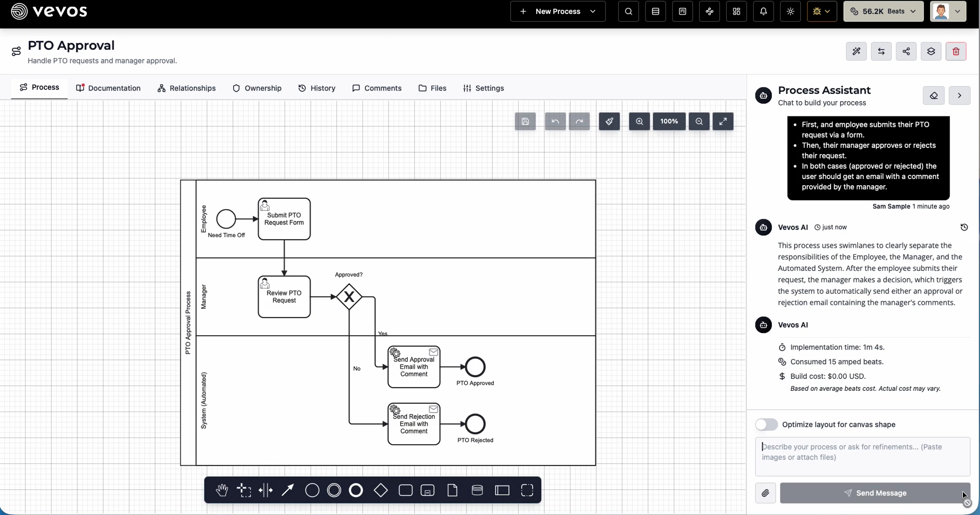Click the swap arrows icon

(x=881, y=51)
